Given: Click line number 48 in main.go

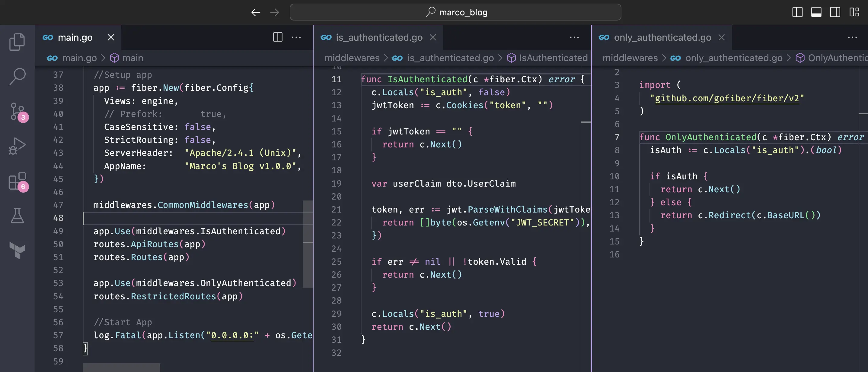Looking at the screenshot, I should (58, 218).
